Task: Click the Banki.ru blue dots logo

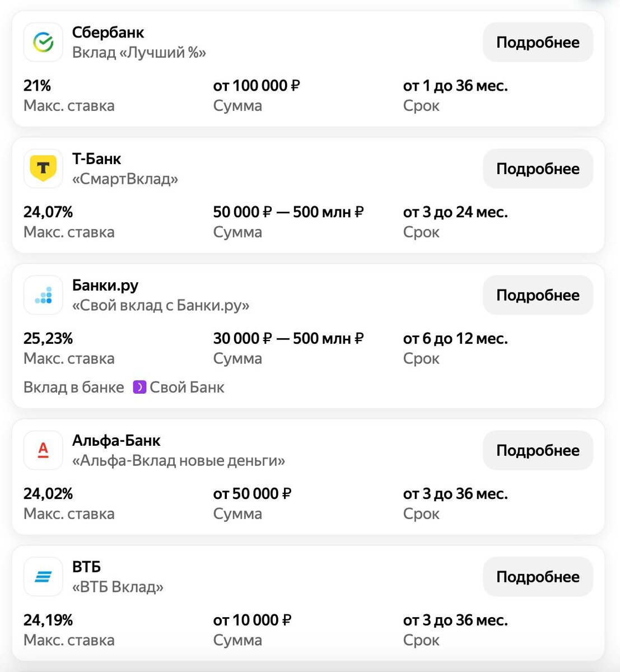Action: click(x=43, y=295)
